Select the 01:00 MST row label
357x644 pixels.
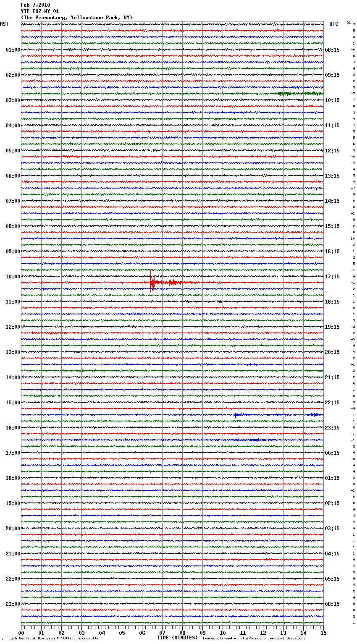coord(13,50)
